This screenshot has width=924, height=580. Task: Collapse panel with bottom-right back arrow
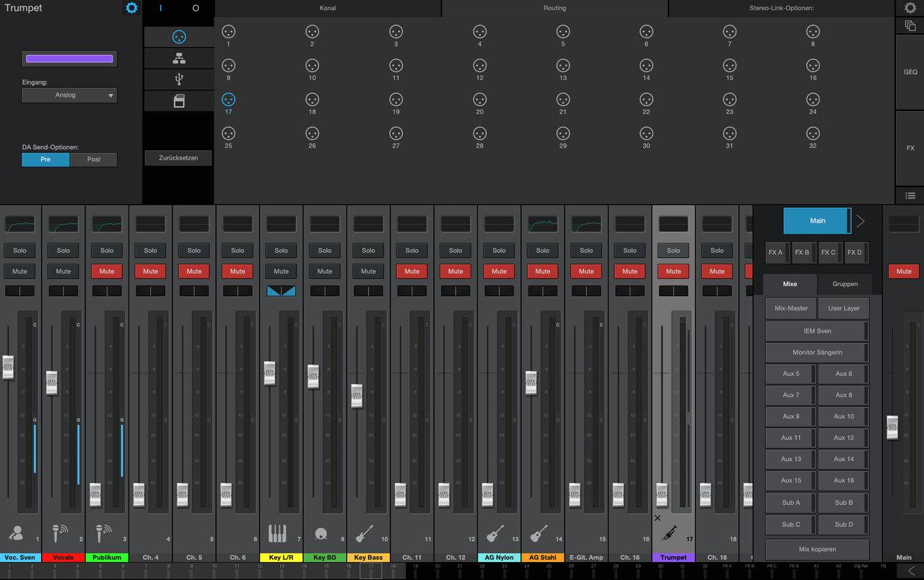[x=910, y=571]
